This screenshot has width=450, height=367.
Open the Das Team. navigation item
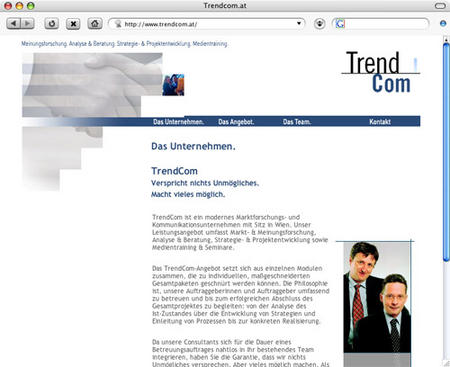point(297,122)
